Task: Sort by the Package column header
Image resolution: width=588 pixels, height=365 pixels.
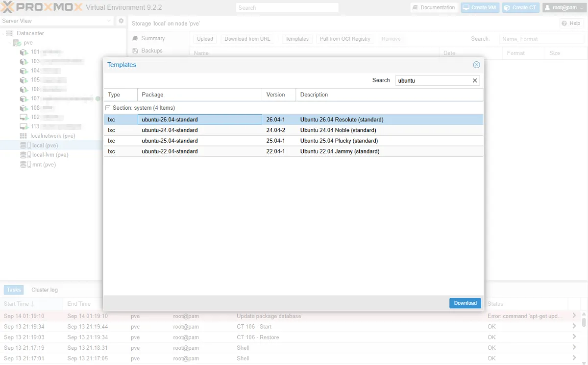Action: [x=199, y=95]
